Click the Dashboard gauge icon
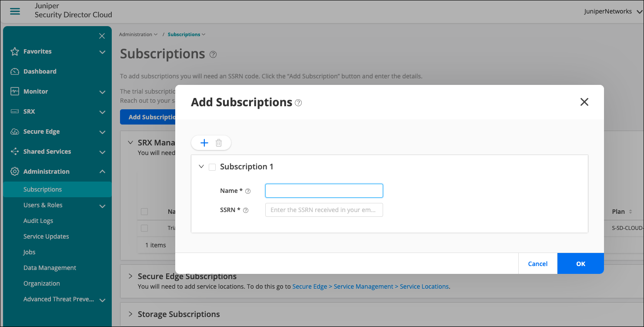The image size is (644, 327). [x=15, y=71]
